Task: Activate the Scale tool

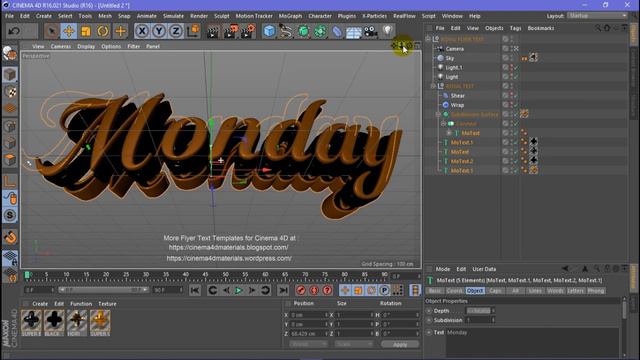Action: click(x=86, y=31)
